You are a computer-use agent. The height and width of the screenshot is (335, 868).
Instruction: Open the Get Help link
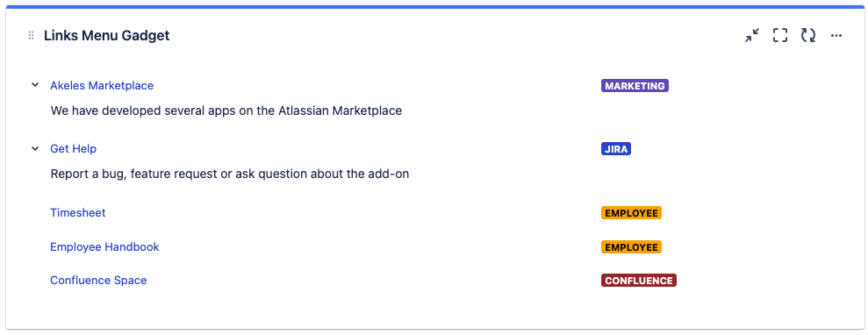point(73,149)
